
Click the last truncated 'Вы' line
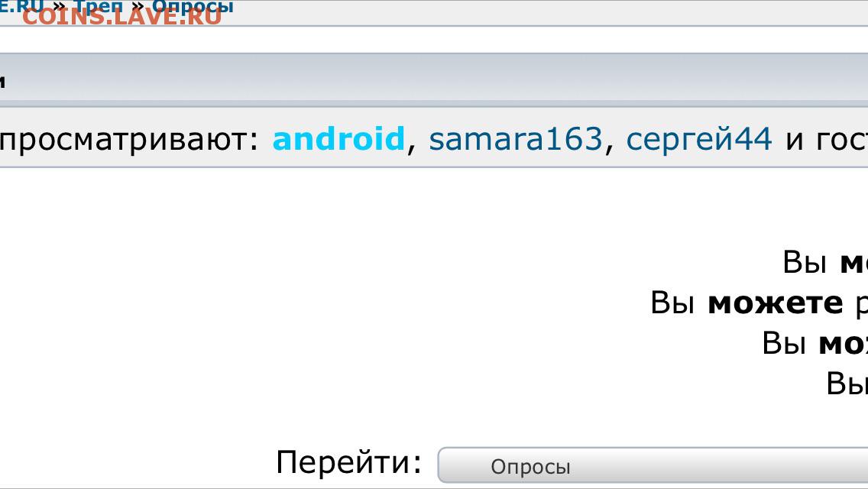tap(847, 383)
